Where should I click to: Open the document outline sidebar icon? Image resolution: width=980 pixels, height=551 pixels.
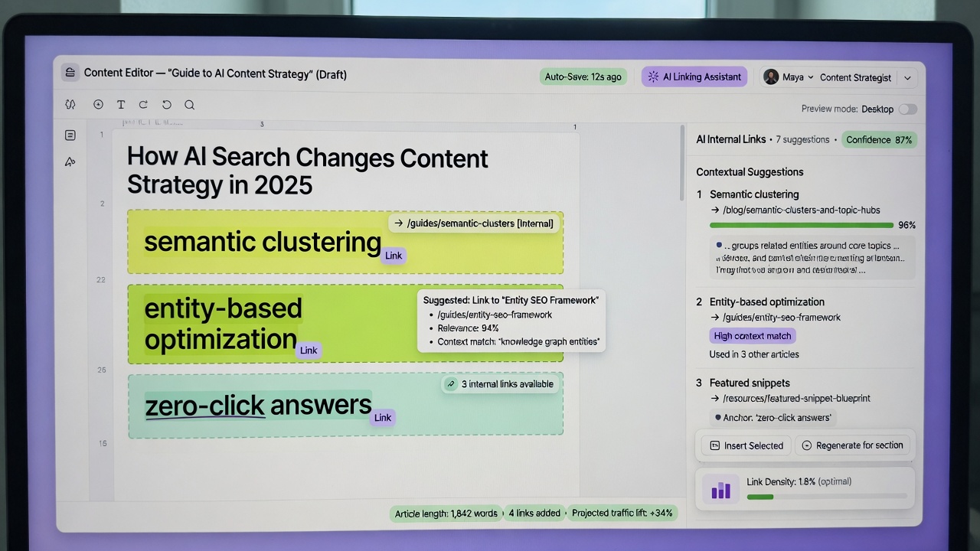(70, 135)
